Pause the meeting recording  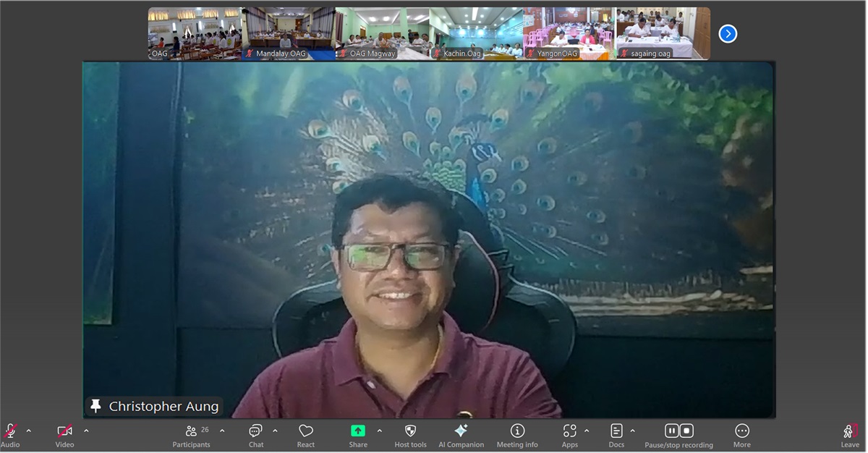(x=671, y=431)
